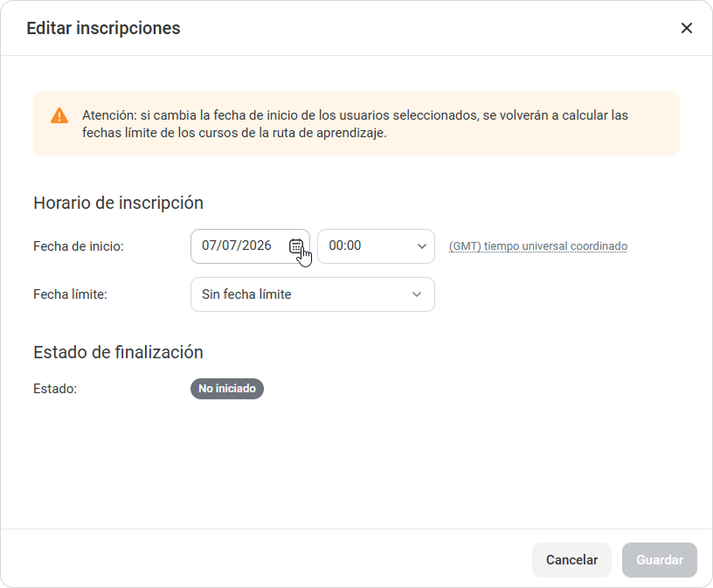Open the 00:00 start time dropdown
713x588 pixels.
point(376,246)
